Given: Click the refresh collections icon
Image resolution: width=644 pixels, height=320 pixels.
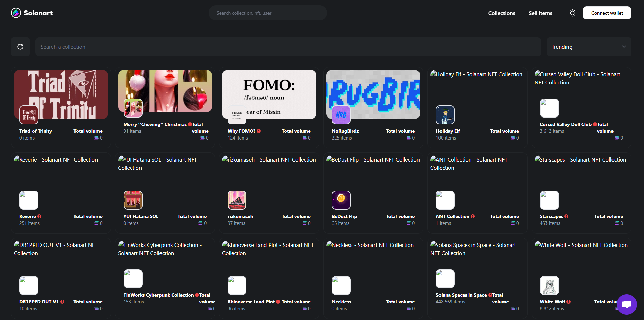Looking at the screenshot, I should [20, 47].
